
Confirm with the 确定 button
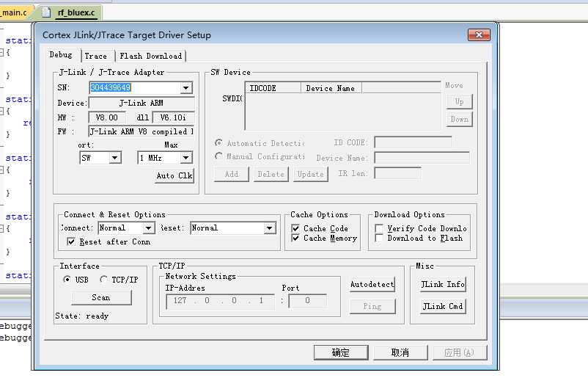tap(341, 352)
